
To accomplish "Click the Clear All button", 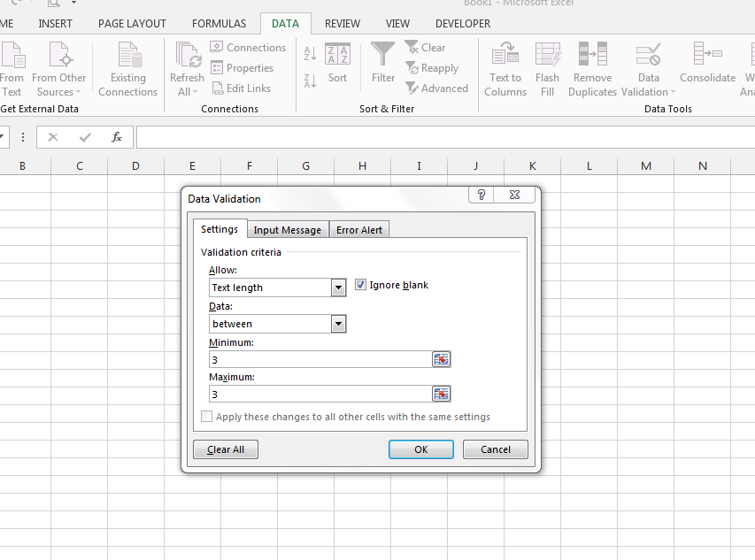I will (x=225, y=449).
